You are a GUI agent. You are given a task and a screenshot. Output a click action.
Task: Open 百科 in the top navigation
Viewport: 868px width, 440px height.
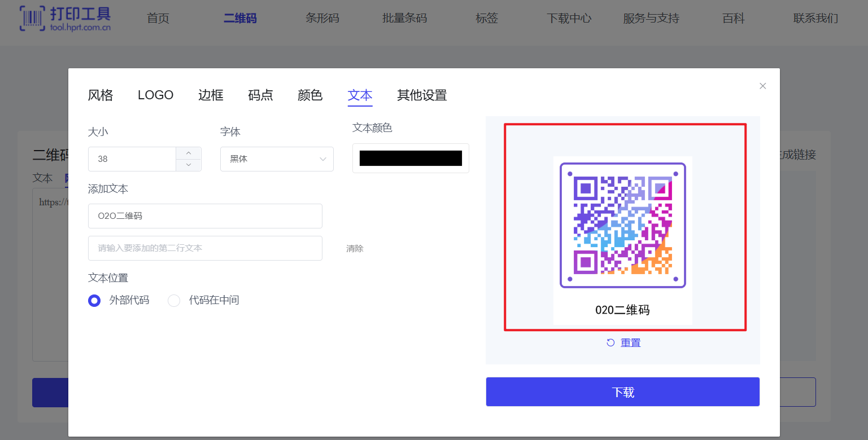[734, 18]
